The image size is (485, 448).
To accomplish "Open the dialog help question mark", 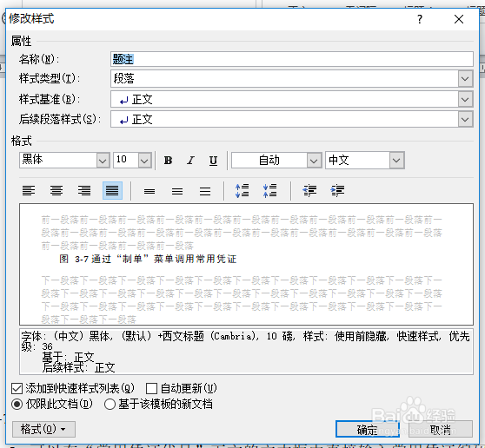I will (420, 19).
